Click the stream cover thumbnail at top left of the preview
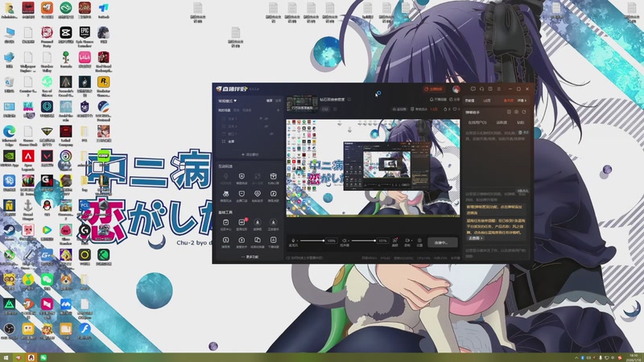Viewport: 644px width, 362px height. point(302,104)
